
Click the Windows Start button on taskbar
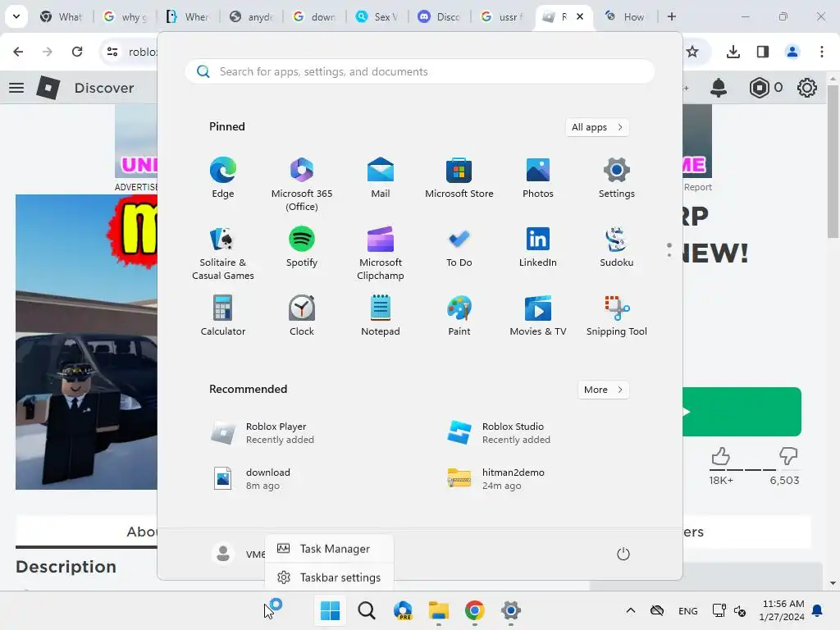[330, 610]
